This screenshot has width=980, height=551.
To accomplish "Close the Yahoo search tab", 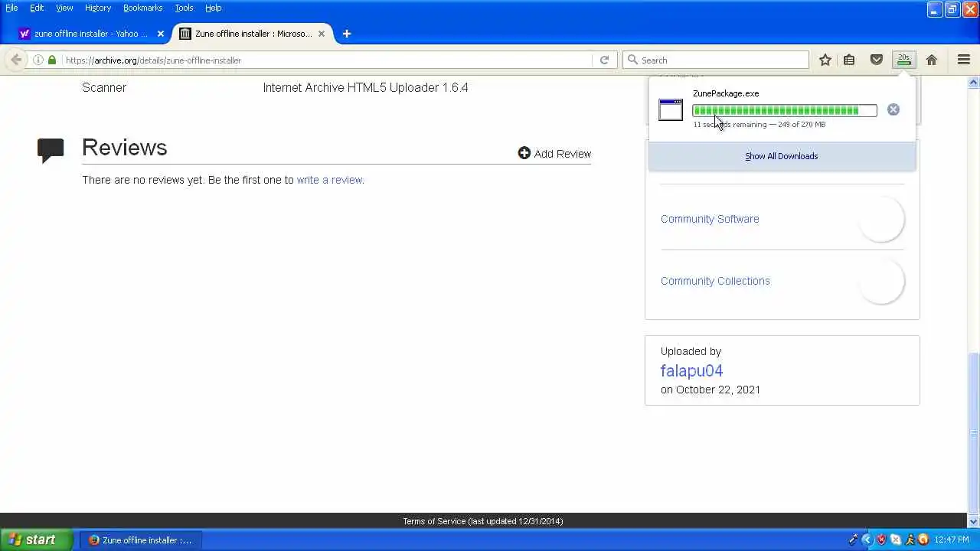I will 161,34.
